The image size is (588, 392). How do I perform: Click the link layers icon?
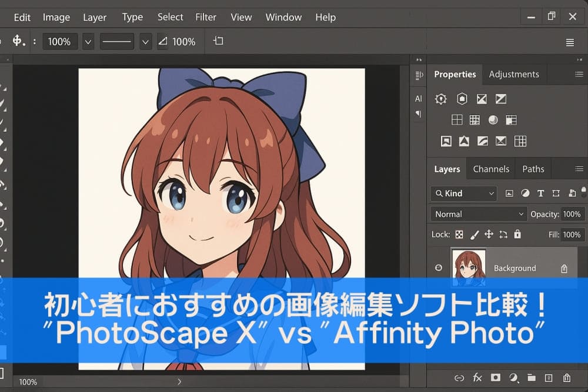(459, 378)
